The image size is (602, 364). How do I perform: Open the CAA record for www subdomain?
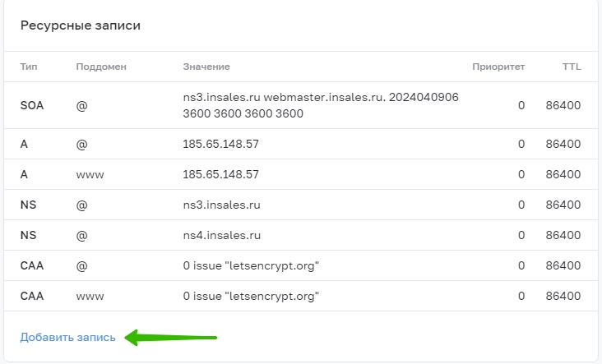click(301, 296)
